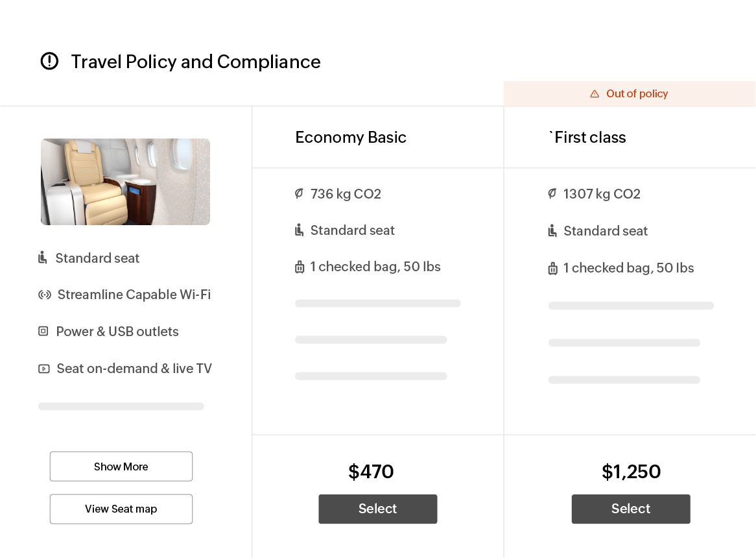756x558 pixels.
Task: Click the First class standard seat icon
Action: pyautogui.click(x=552, y=231)
